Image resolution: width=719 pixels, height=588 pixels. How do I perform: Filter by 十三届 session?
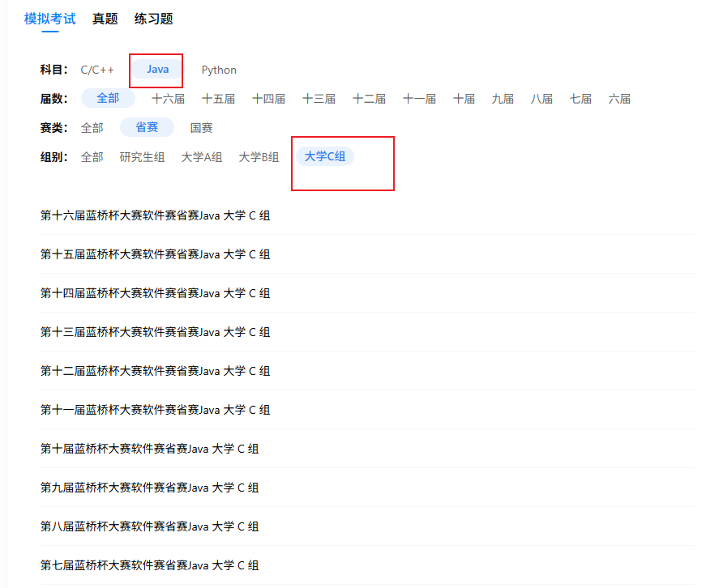click(x=319, y=99)
